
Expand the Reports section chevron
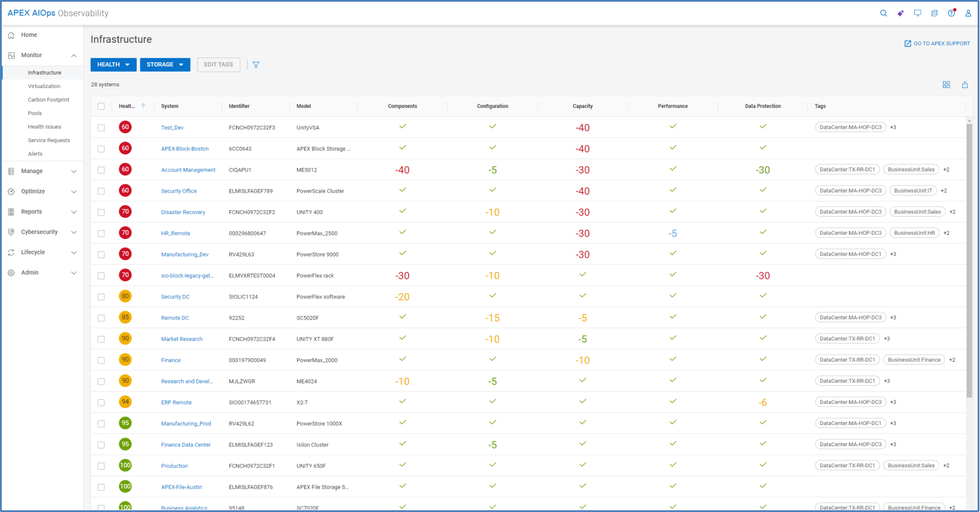(74, 212)
